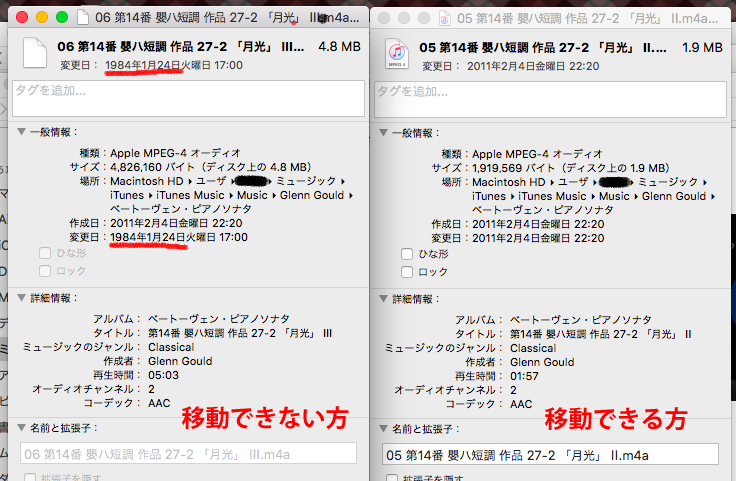This screenshot has width=736, height=481.
Task: Click the MPEG-4 audio file icon in right window header
Action: (x=397, y=54)
